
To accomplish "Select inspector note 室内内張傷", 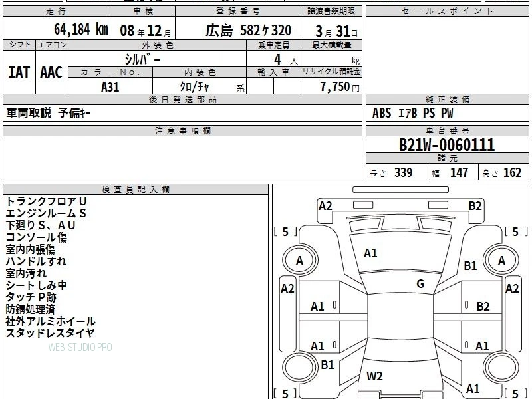I will pyautogui.click(x=31, y=249).
